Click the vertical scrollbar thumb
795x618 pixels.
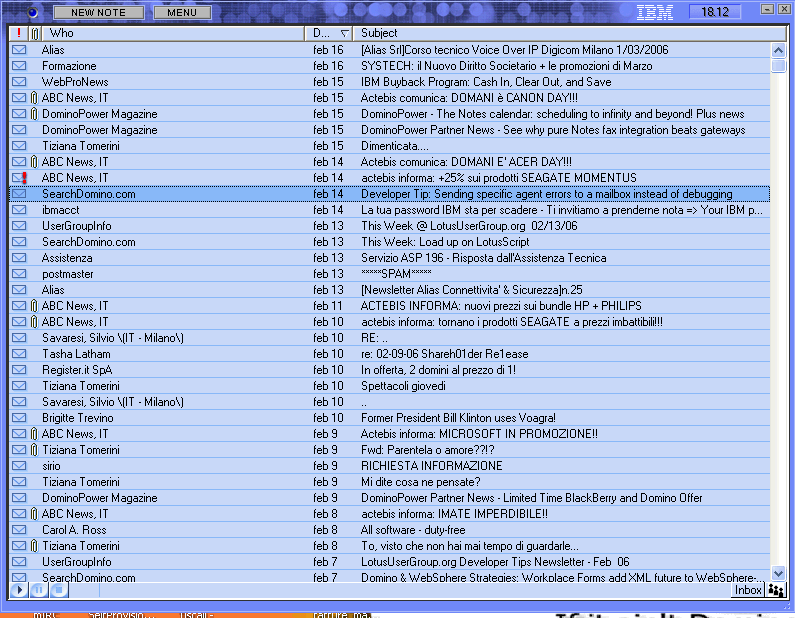point(778,66)
